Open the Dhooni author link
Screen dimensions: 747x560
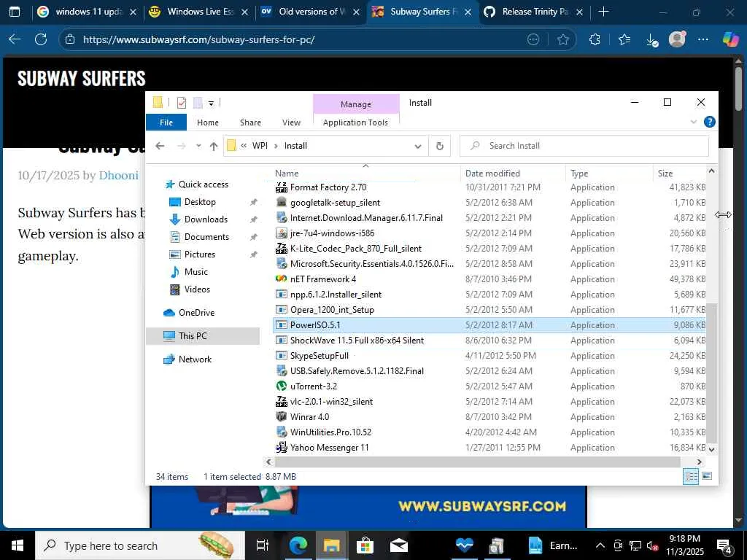pos(119,175)
